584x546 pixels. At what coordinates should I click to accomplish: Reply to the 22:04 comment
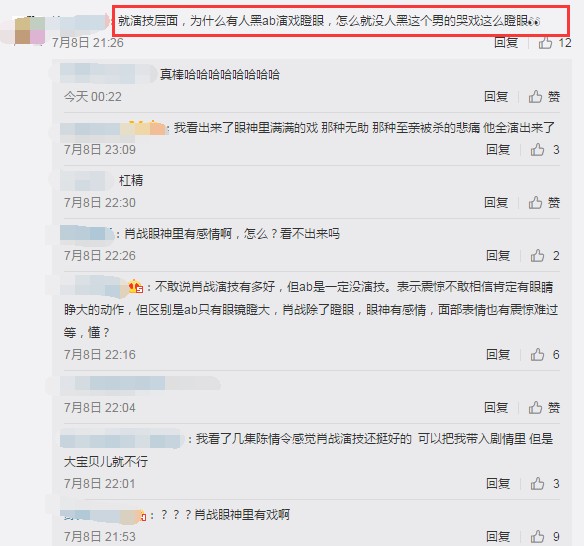[496, 407]
